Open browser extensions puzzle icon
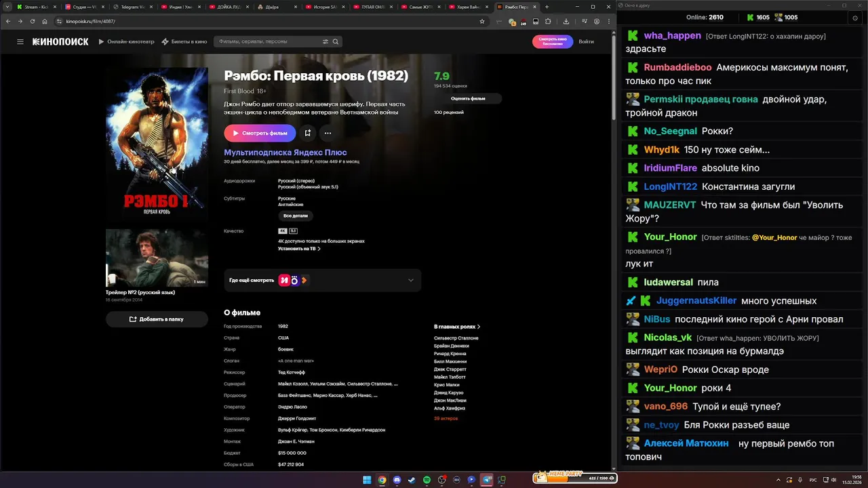Viewport: 868px width, 488px height. [x=548, y=21]
